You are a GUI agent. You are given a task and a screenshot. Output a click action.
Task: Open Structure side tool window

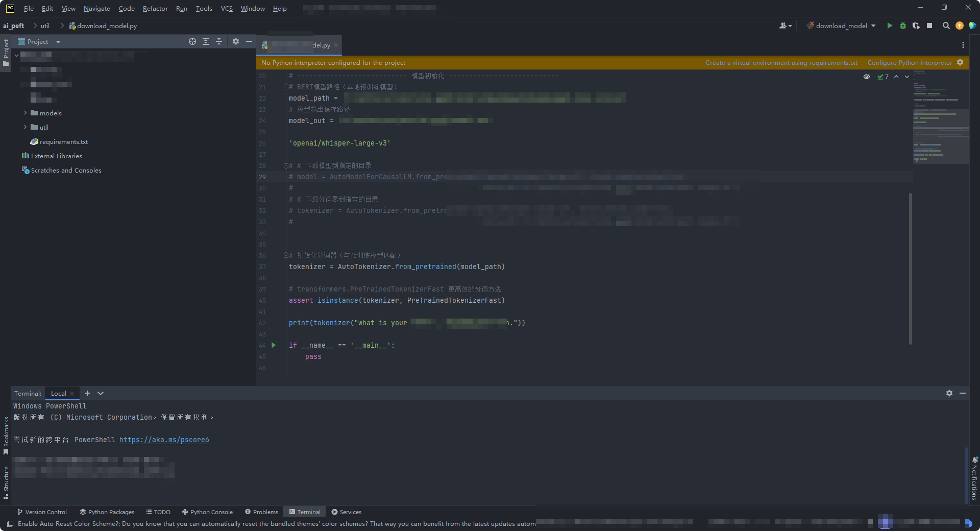click(x=6, y=482)
